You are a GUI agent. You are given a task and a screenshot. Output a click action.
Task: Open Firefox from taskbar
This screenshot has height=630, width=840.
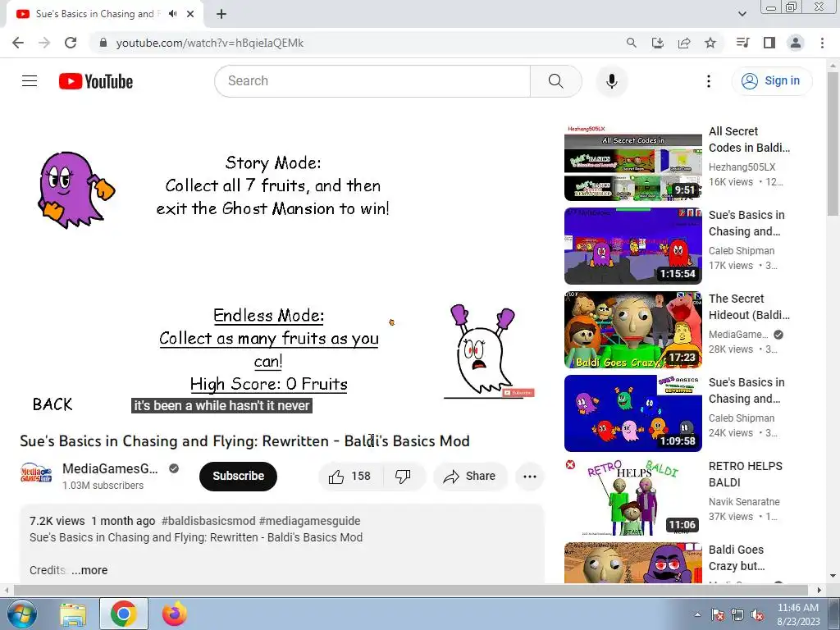tap(175, 614)
